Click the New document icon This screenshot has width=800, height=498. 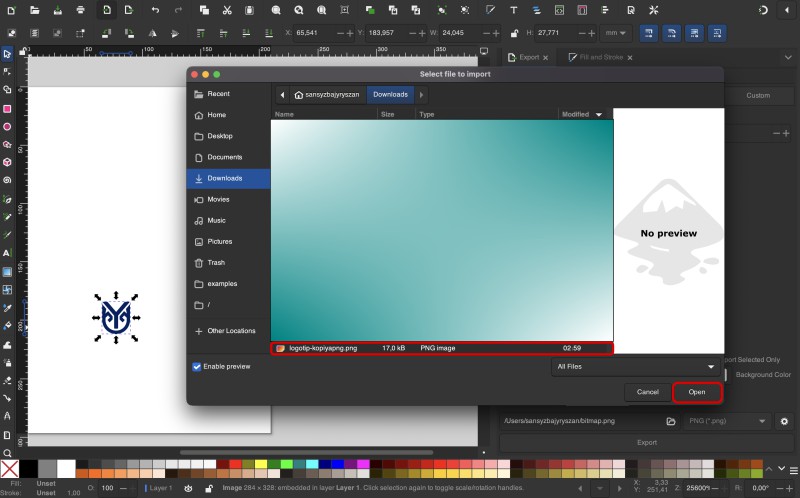pos(11,10)
